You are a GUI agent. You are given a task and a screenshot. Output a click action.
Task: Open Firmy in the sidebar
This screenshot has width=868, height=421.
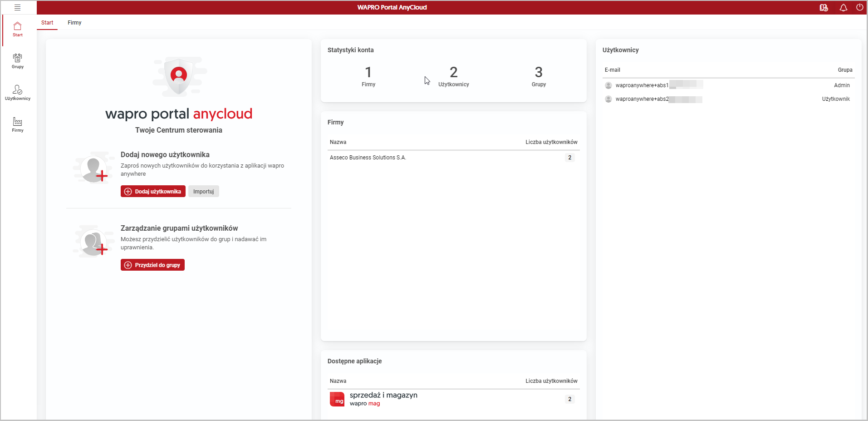[x=18, y=124]
